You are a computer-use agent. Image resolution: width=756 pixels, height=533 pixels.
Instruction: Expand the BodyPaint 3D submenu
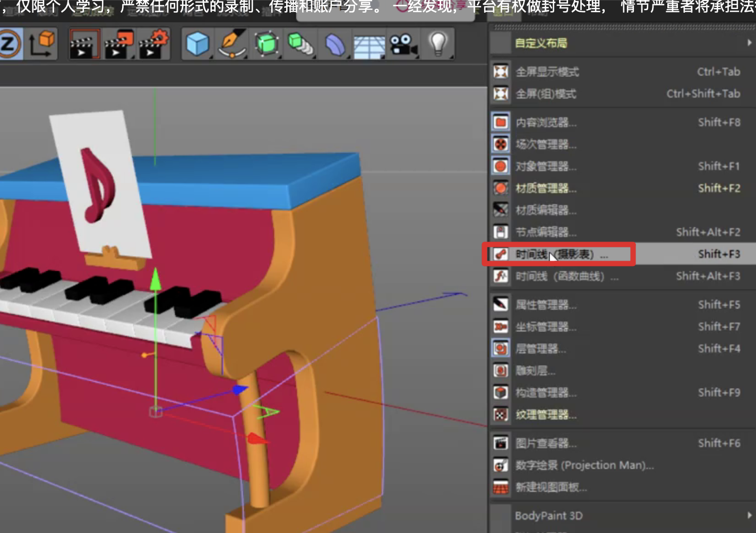[622, 515]
